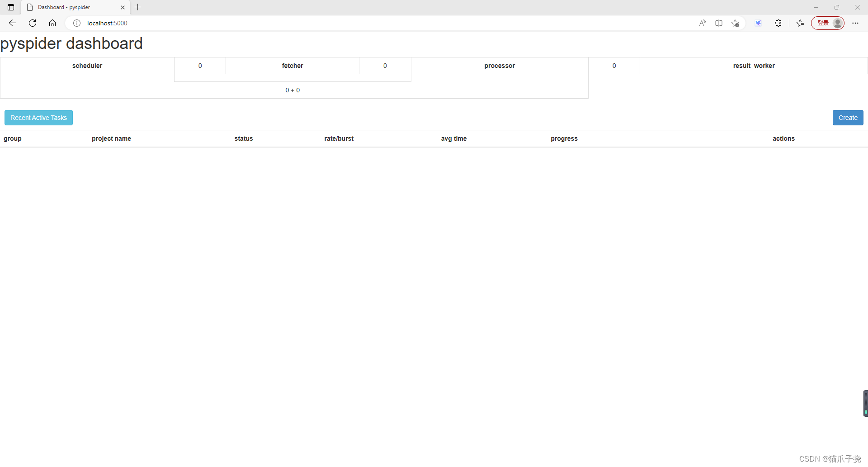Open Read aloud icon in address bar
The height and width of the screenshot is (467, 868).
point(703,23)
